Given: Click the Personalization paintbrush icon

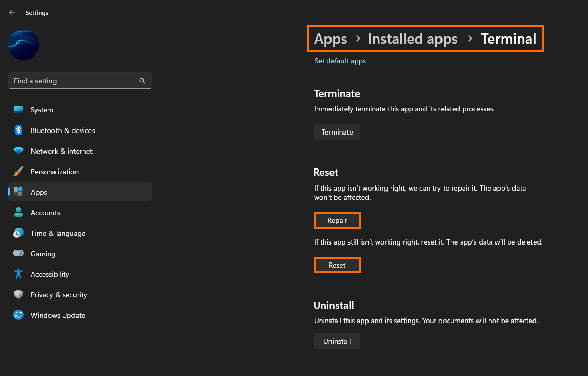Looking at the screenshot, I should click(x=19, y=172).
